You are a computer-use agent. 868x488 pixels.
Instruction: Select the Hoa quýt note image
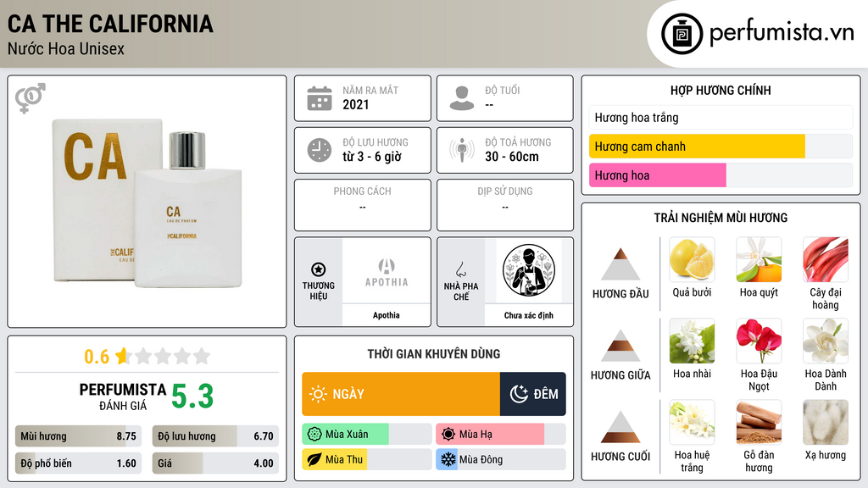759,259
